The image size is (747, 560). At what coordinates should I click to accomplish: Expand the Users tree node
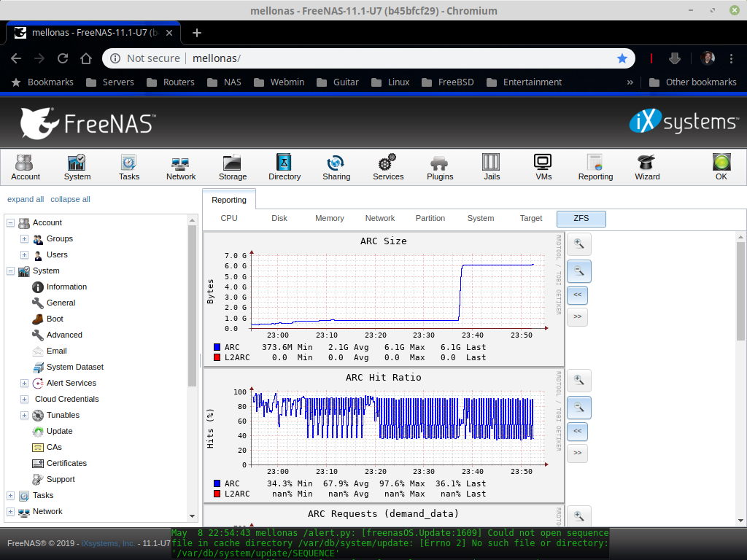pos(24,254)
